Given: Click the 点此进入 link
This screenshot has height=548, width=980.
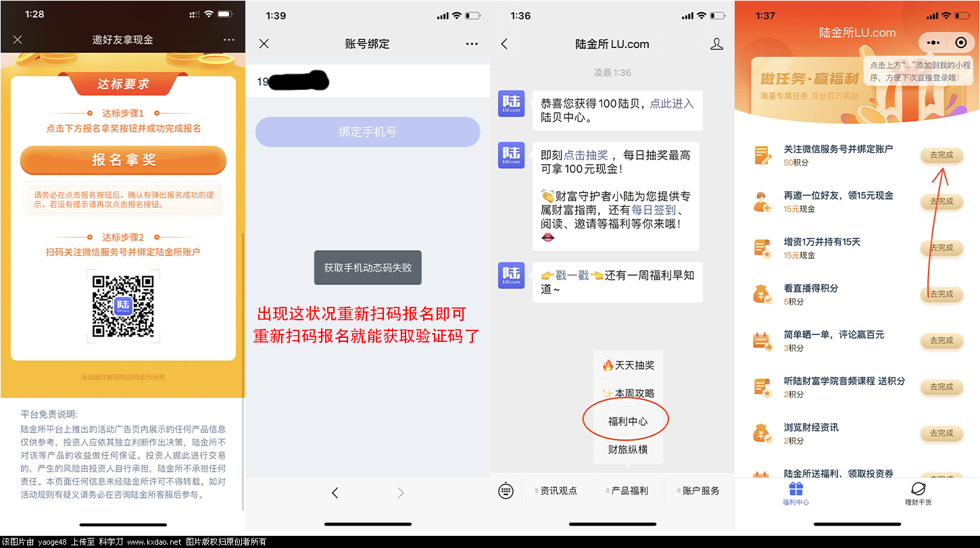Looking at the screenshot, I should click(672, 103).
